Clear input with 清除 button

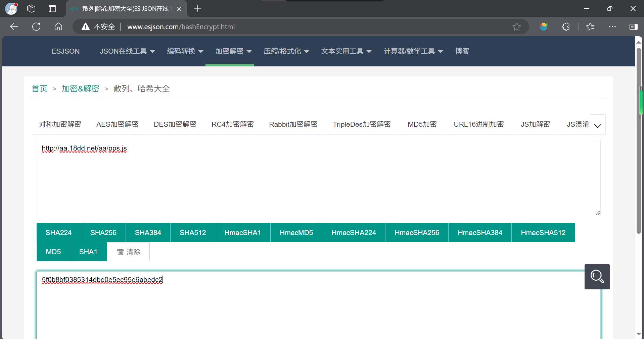[128, 252]
